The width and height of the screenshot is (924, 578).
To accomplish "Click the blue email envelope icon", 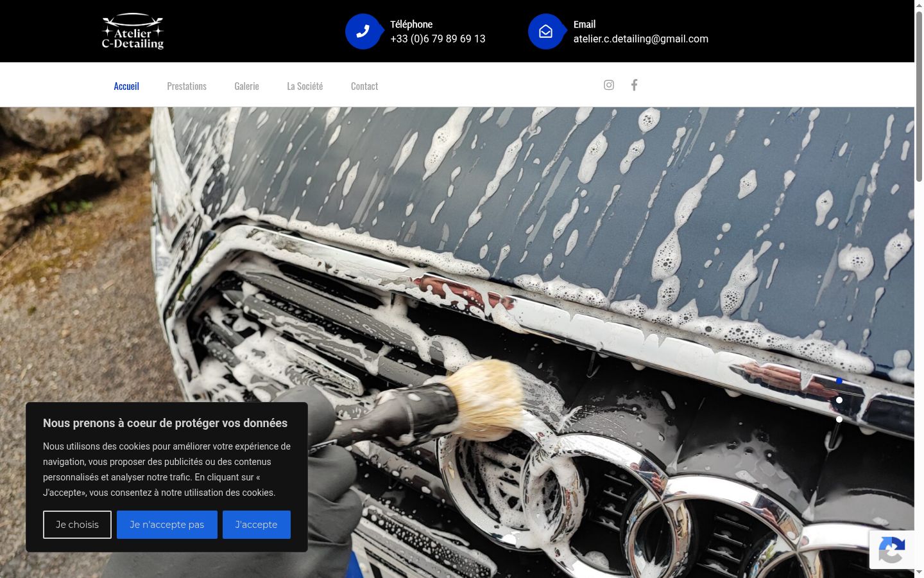I will pyautogui.click(x=546, y=31).
